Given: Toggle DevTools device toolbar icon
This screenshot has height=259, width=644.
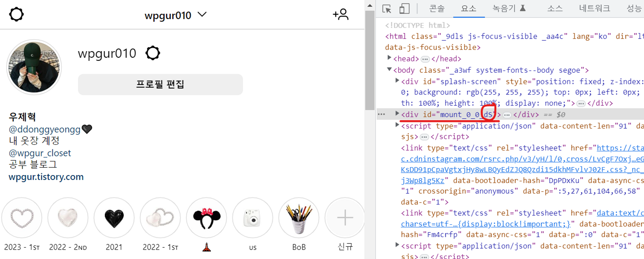Looking at the screenshot, I should tap(404, 9).
